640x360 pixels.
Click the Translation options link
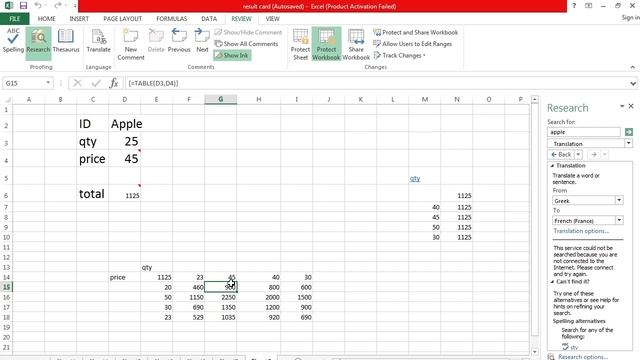[581, 231]
